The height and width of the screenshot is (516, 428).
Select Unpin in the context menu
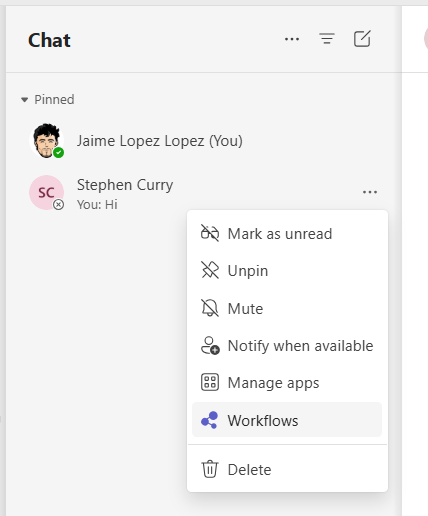pos(287,271)
